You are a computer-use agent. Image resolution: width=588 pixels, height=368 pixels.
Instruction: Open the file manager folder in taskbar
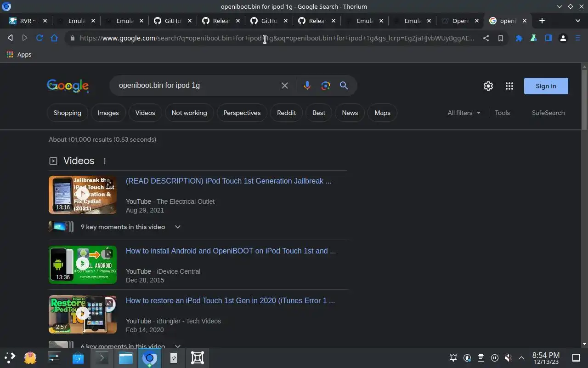pyautogui.click(x=126, y=358)
